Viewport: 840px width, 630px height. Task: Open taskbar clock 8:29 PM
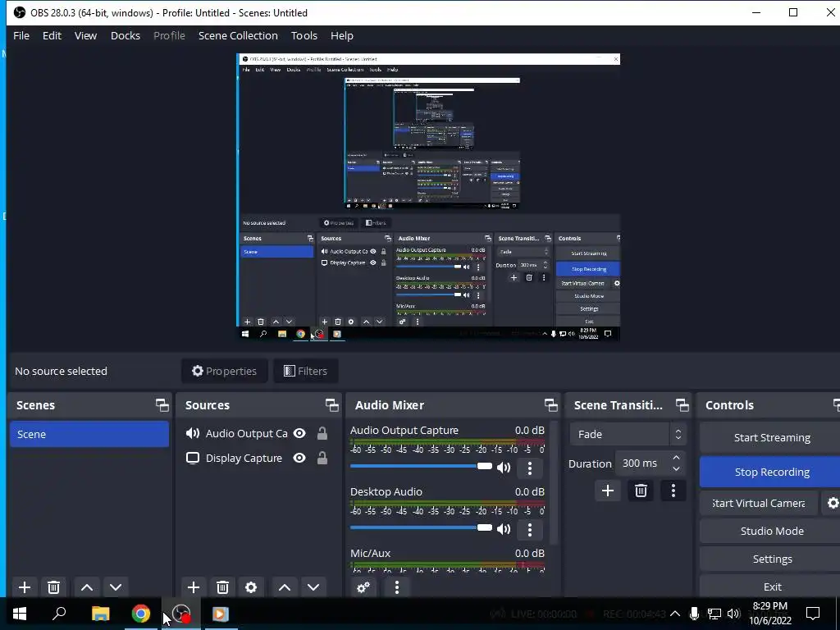click(x=769, y=614)
